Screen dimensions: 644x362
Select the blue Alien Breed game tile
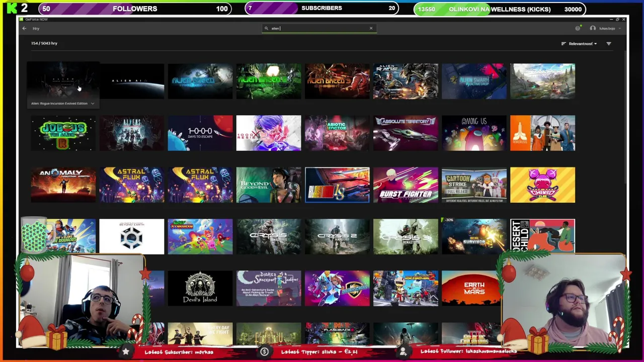[200, 81]
